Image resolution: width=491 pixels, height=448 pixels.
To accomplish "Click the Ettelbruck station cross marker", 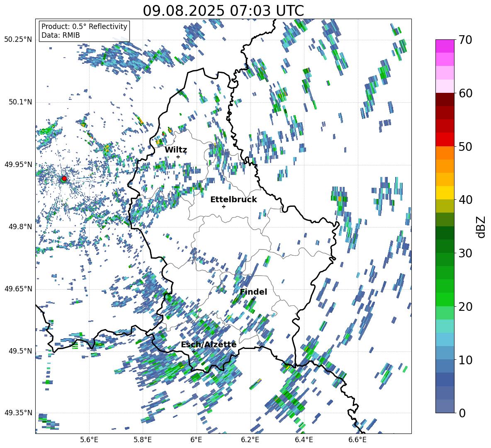I will click(x=224, y=206).
